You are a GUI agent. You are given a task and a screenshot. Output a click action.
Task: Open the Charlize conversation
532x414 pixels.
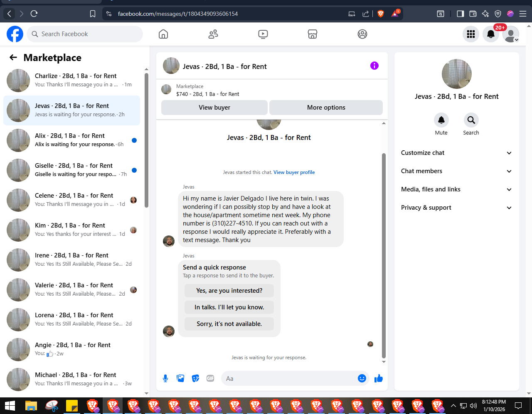click(x=71, y=81)
